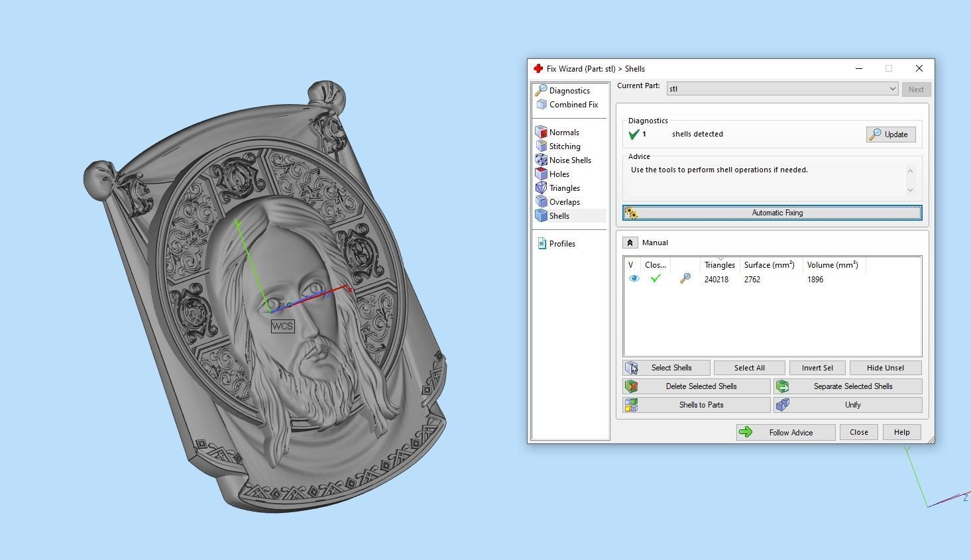Screen dimensions: 971x560
Task: Zoom to shell with magnifier icon
Action: click(685, 279)
